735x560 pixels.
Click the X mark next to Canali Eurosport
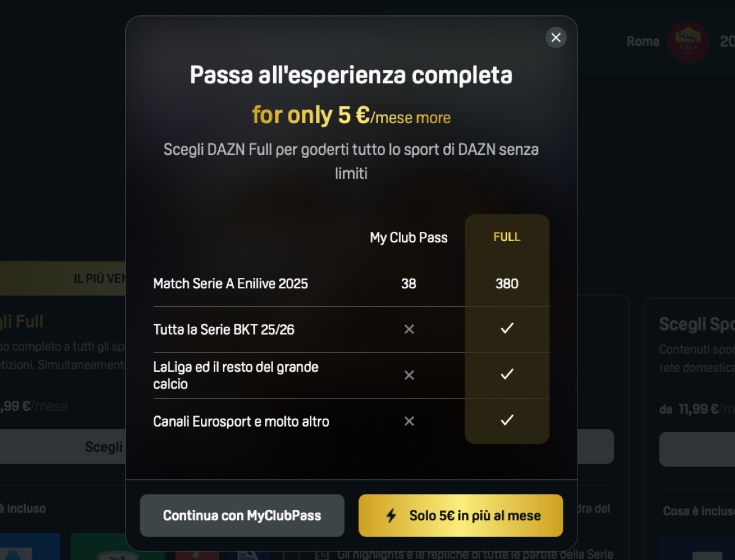click(x=408, y=421)
